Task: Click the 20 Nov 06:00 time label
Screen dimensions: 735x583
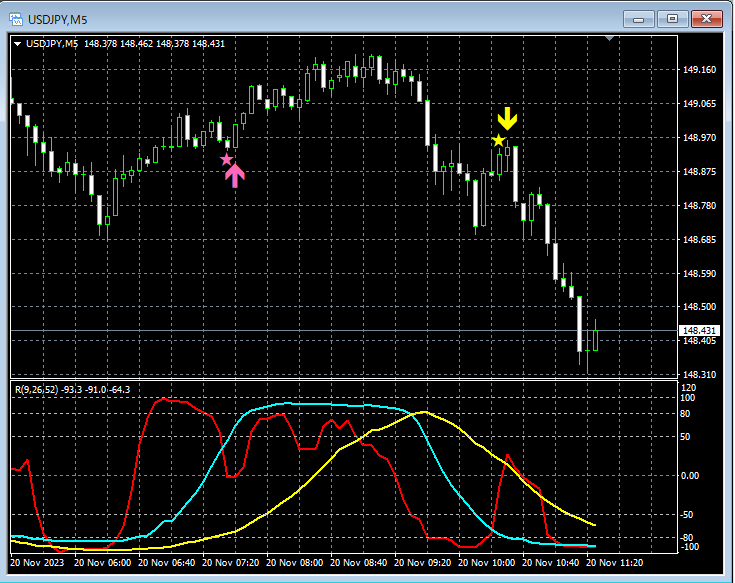Action: 103,562
